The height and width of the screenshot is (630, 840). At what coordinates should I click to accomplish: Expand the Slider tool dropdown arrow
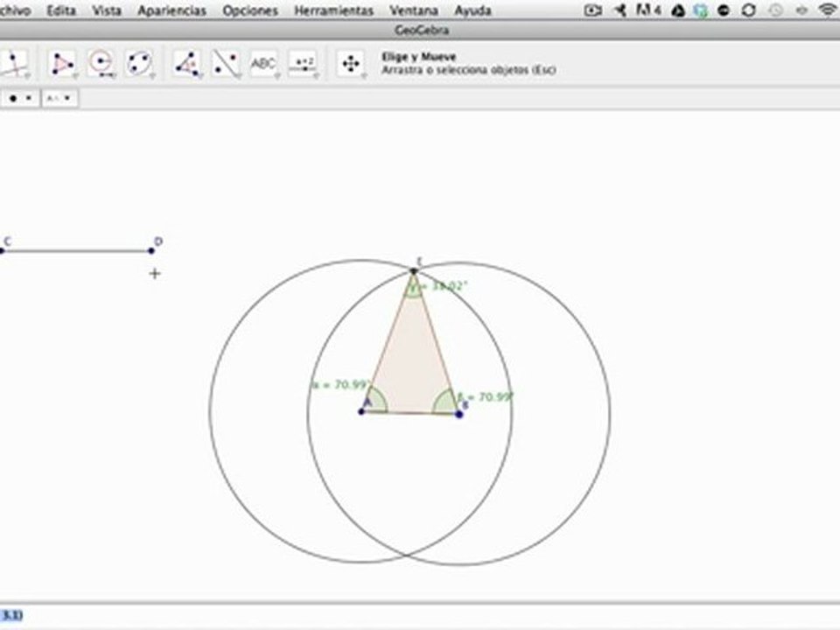pos(316,76)
